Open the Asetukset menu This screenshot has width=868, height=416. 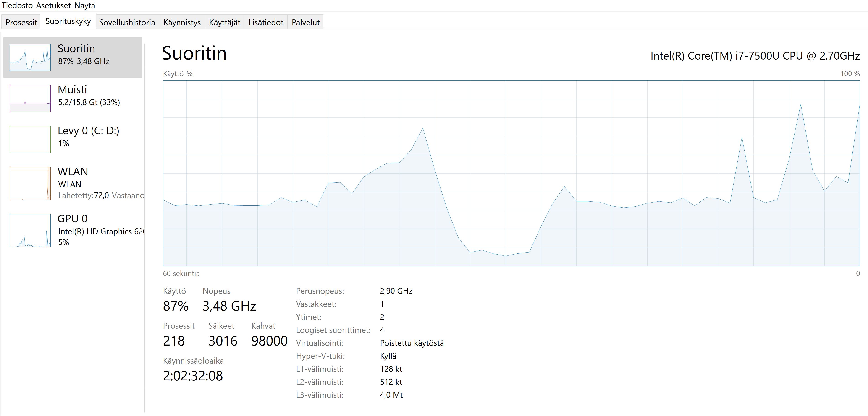pyautogui.click(x=53, y=5)
